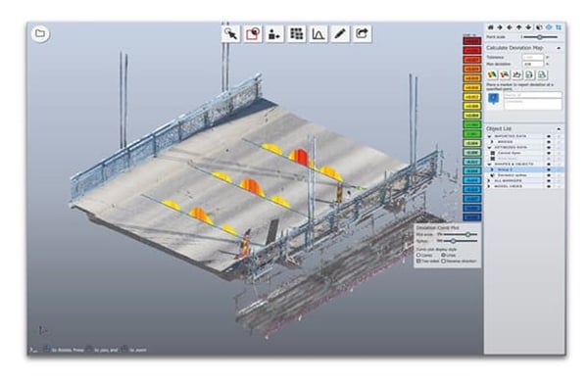
Task: Toggle visibility eye for Imported Data row
Action: pos(549,136)
